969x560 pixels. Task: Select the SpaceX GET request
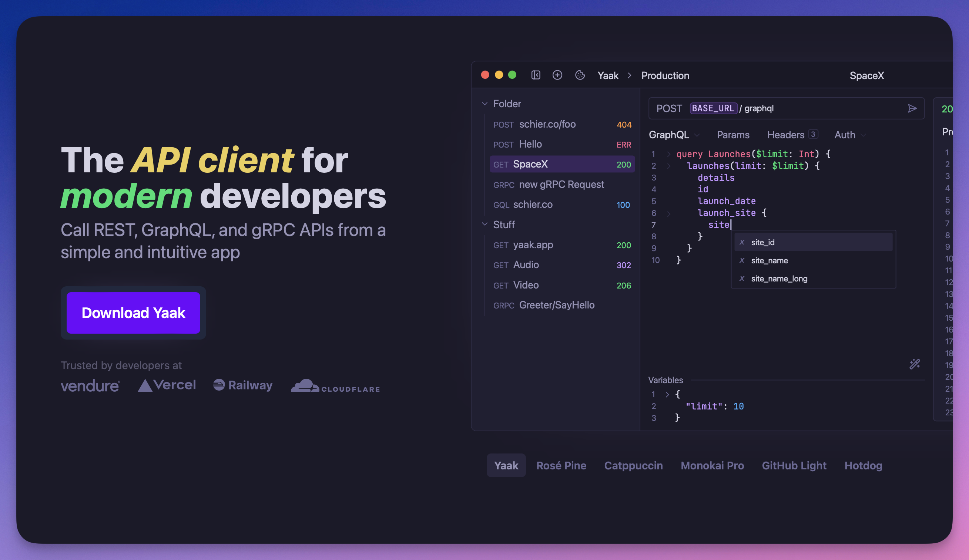point(562,165)
